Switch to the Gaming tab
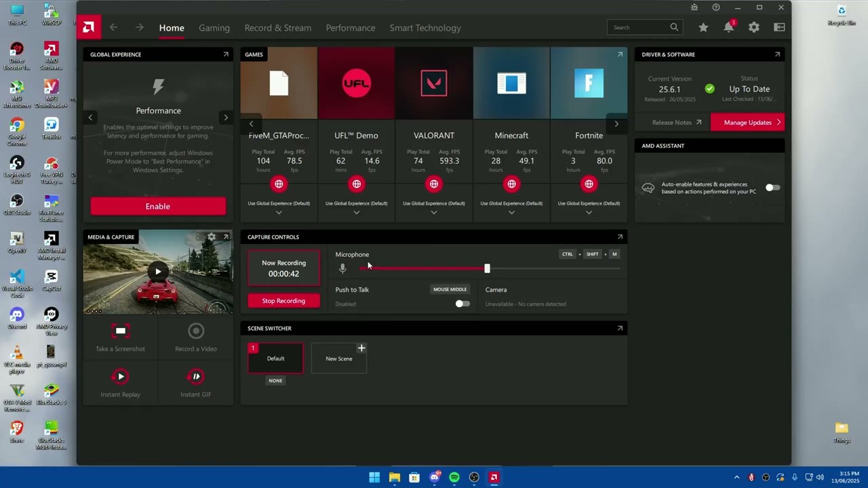Image resolution: width=868 pixels, height=488 pixels. [x=214, y=28]
